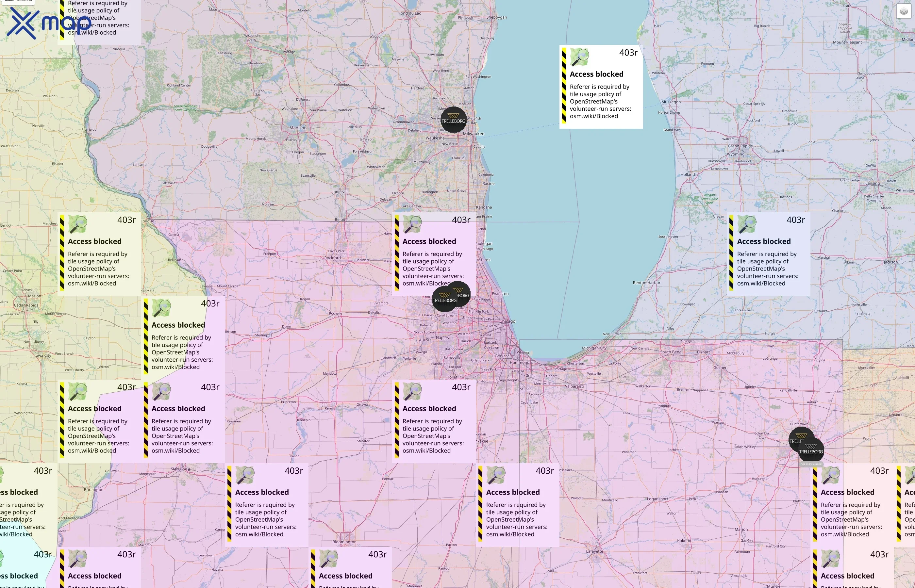Click the Elkhart city label
The height and width of the screenshot is (588, 915).
704,352
